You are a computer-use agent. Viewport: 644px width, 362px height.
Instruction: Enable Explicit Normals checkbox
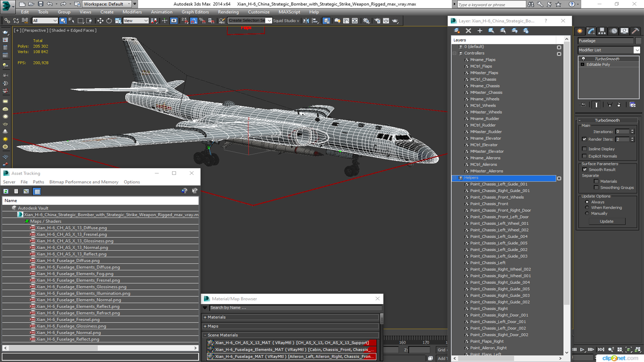click(x=584, y=156)
